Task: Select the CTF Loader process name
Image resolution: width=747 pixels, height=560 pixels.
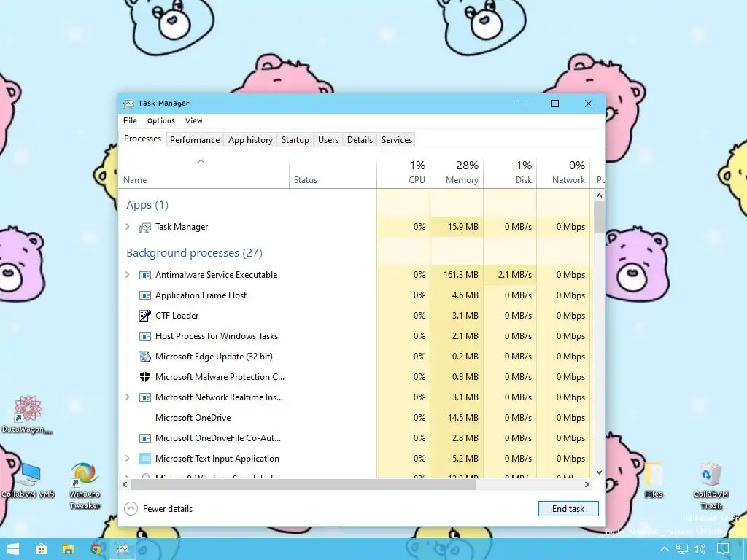Action: coord(177,316)
